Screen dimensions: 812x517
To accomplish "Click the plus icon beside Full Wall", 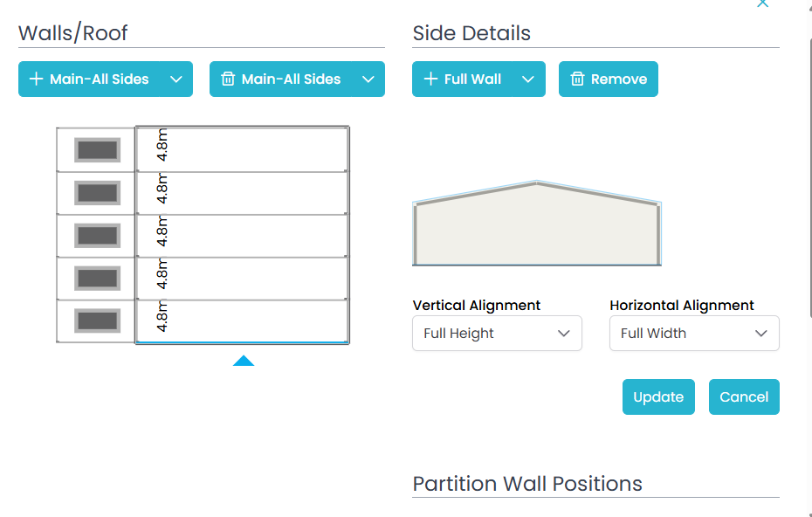I will (430, 79).
